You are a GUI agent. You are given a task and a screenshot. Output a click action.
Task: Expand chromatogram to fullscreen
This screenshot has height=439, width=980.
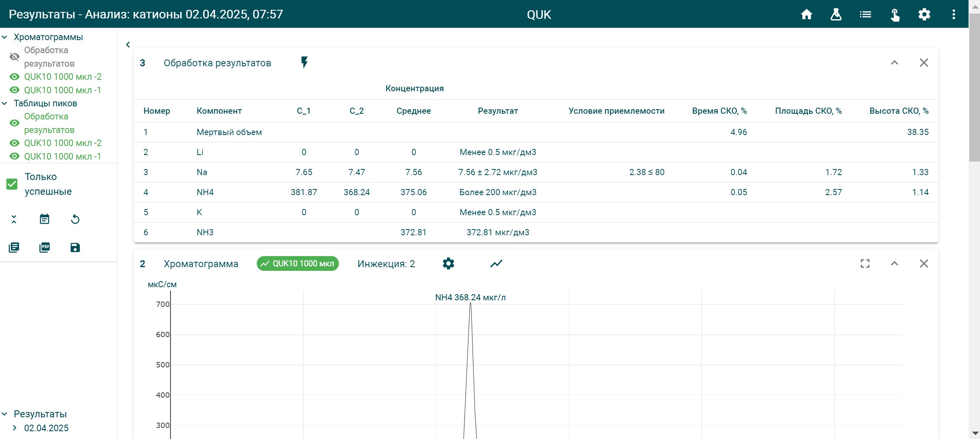[865, 263]
